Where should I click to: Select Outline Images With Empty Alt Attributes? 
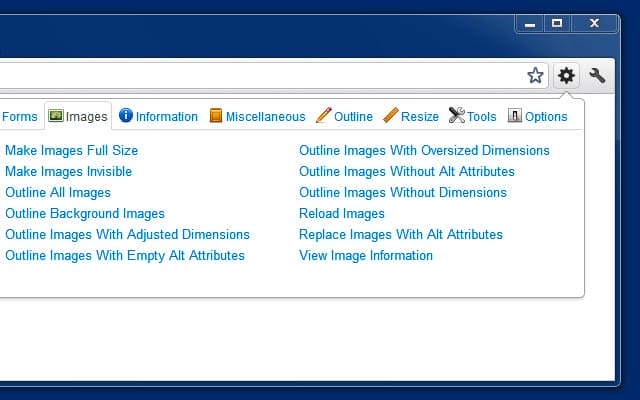[125, 256]
